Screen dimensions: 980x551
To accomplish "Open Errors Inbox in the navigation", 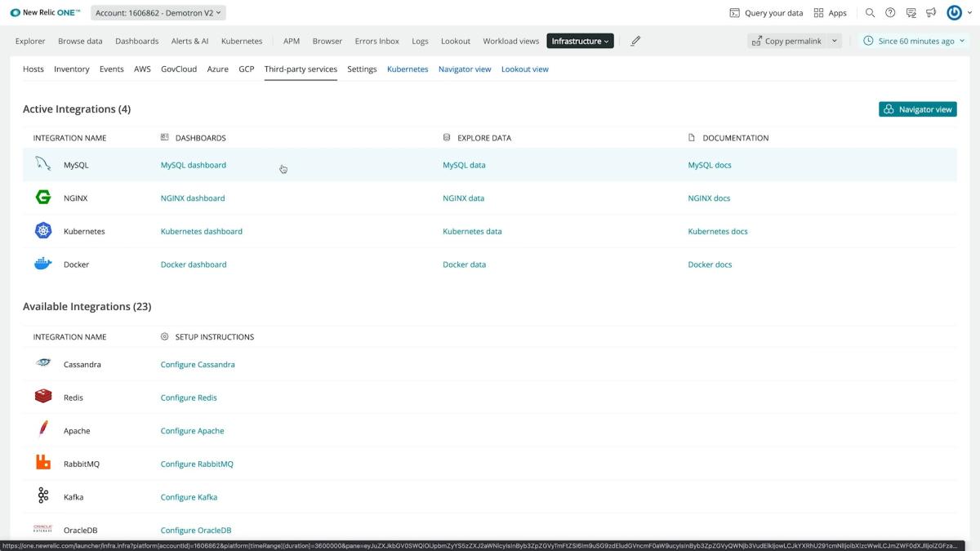I will tap(377, 41).
